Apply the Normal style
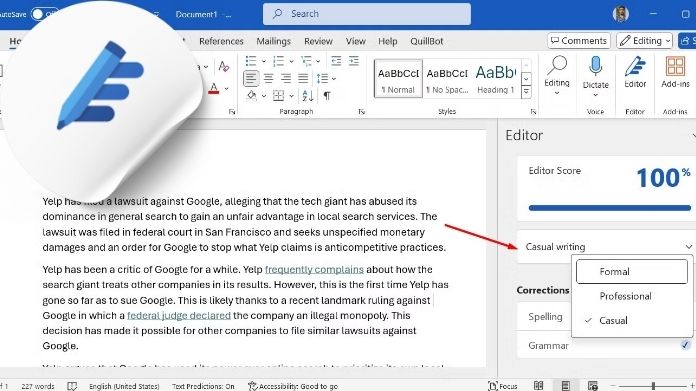Screen dimensions: 696x391 (398, 79)
